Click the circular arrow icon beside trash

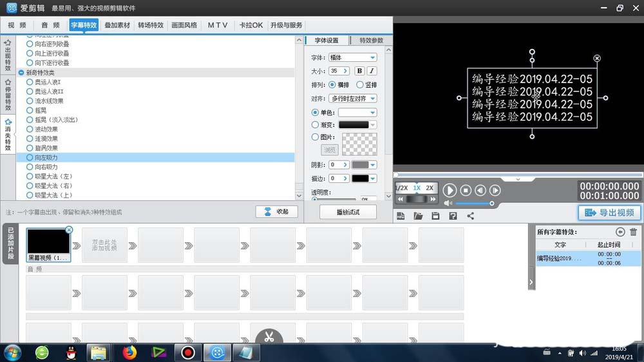tap(620, 232)
